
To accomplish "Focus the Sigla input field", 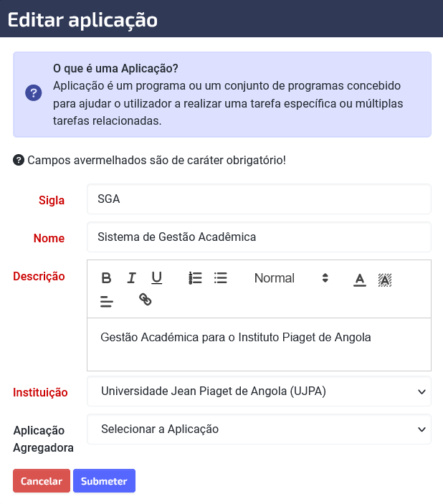I will click(x=259, y=199).
